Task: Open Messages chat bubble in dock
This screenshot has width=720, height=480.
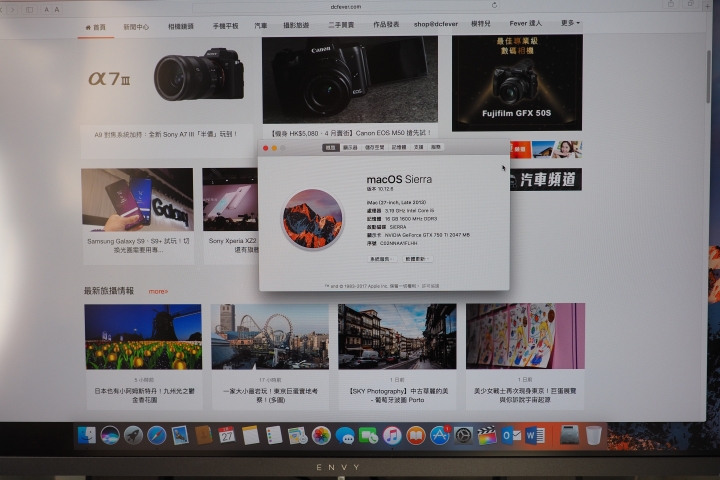Action: (345, 435)
